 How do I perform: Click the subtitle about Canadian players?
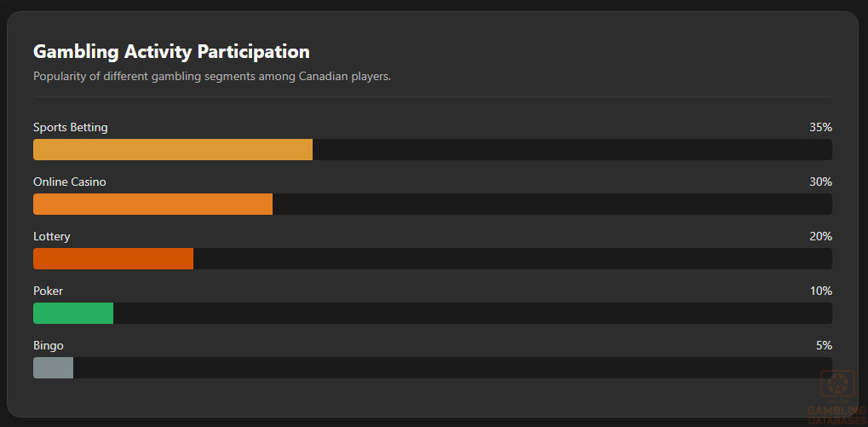pyautogui.click(x=212, y=77)
